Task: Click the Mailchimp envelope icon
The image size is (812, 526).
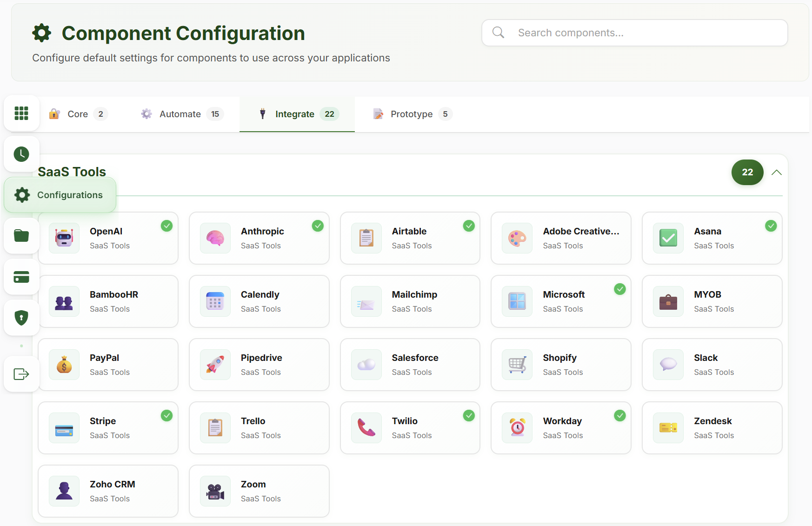Action: (x=366, y=301)
